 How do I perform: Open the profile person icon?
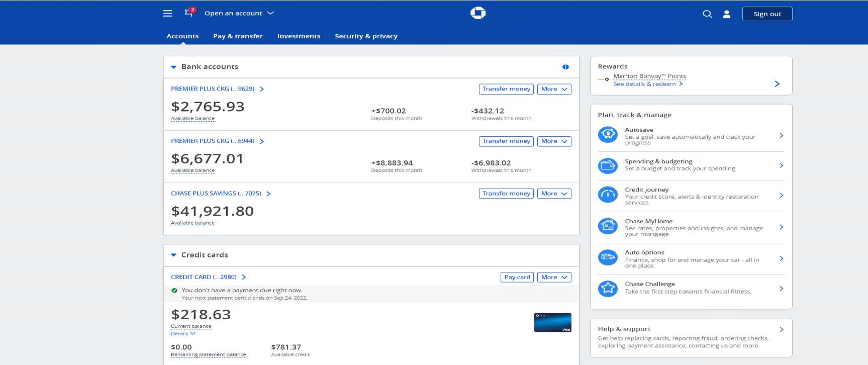coord(727,14)
